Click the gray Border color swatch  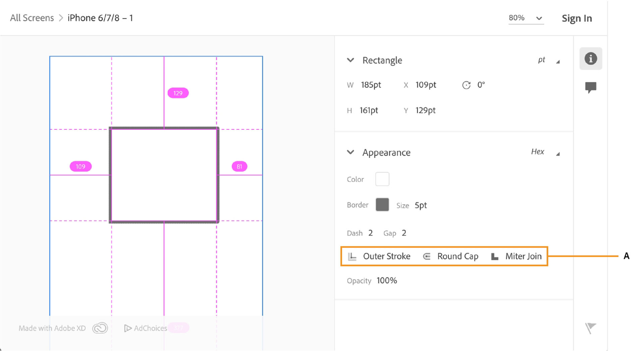click(382, 204)
